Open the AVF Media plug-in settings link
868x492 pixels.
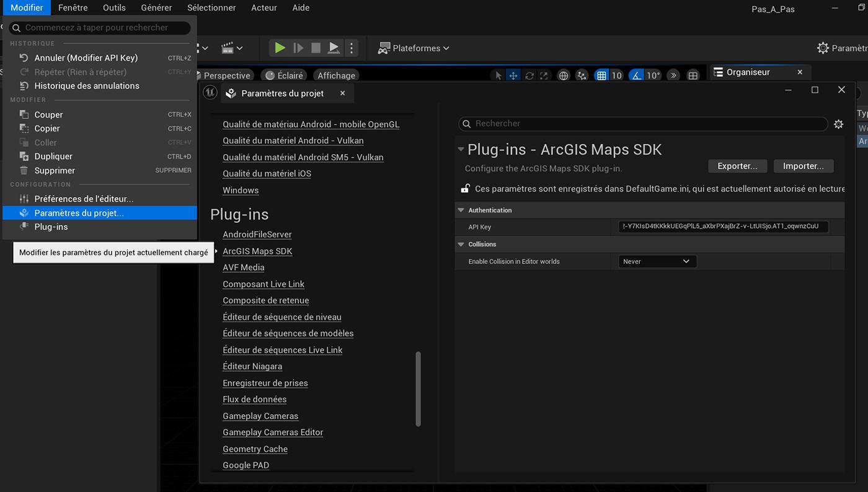coord(244,267)
